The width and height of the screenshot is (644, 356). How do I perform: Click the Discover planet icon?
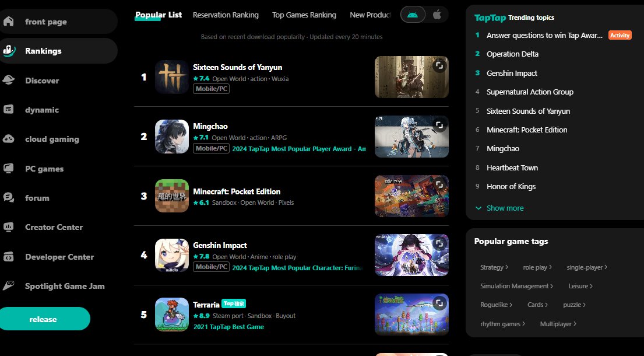click(x=9, y=80)
